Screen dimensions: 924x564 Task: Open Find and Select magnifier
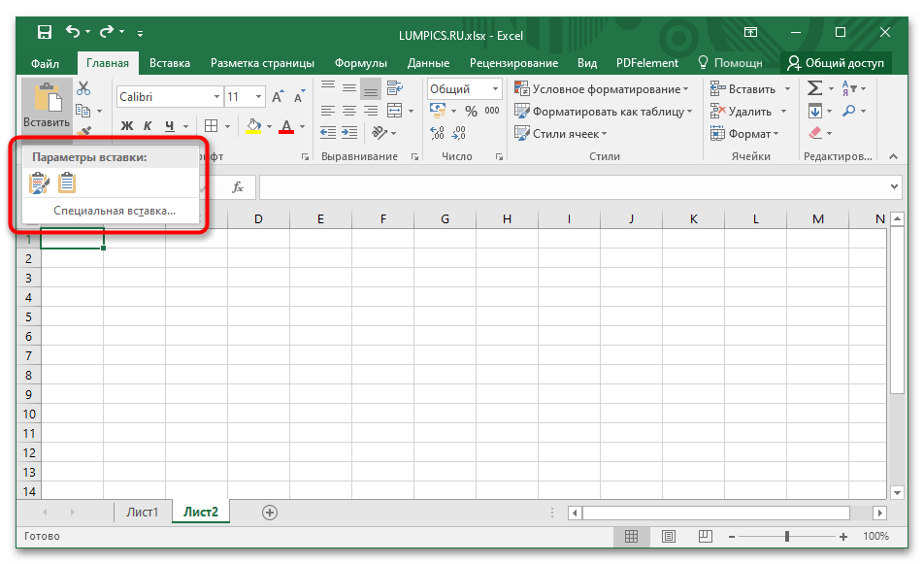pos(849,111)
